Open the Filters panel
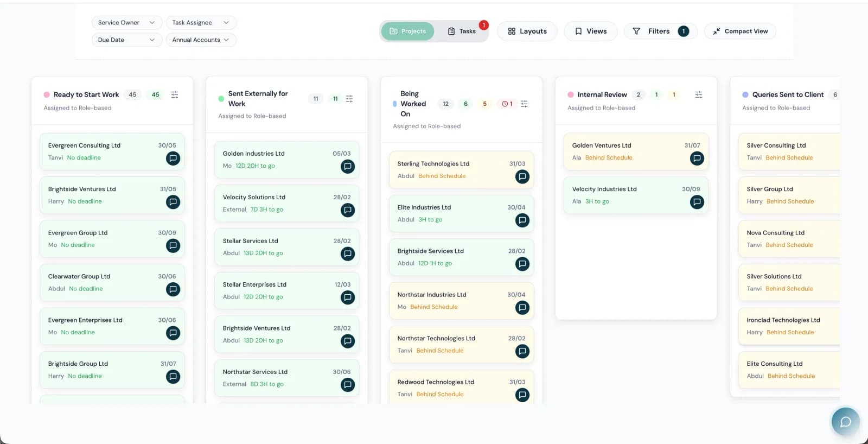868x444 pixels. [660, 31]
